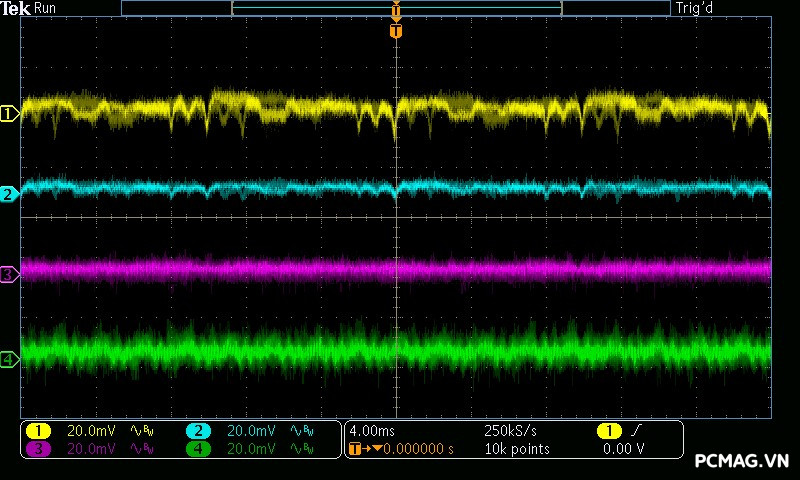Click the trigger source channel 1 badge
The width and height of the screenshot is (800, 480).
[x=609, y=430]
